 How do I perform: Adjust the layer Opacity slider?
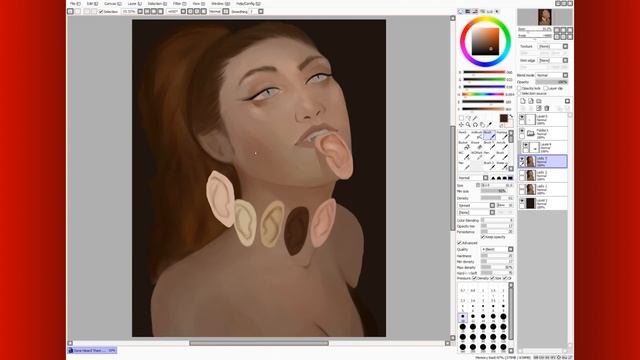click(x=552, y=82)
